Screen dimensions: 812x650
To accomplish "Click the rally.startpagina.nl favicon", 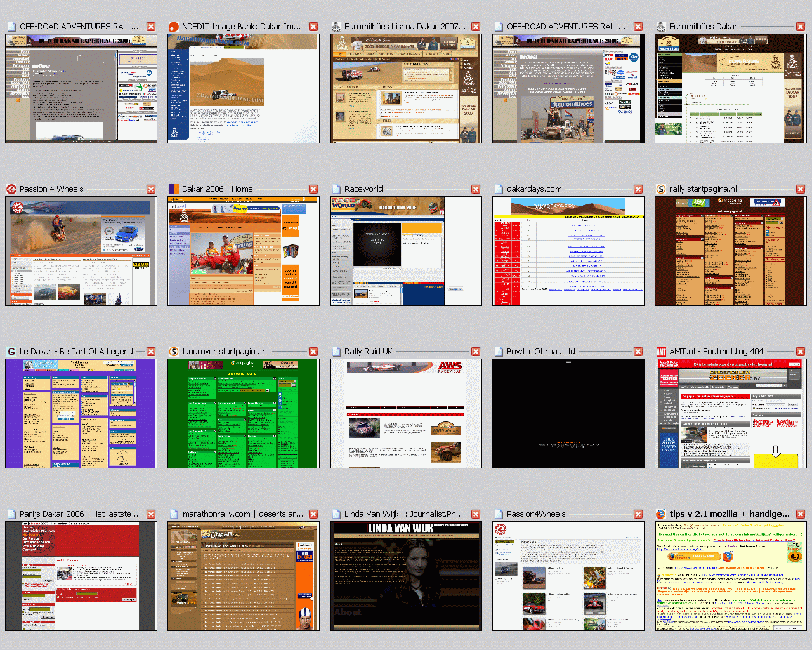I will [661, 189].
